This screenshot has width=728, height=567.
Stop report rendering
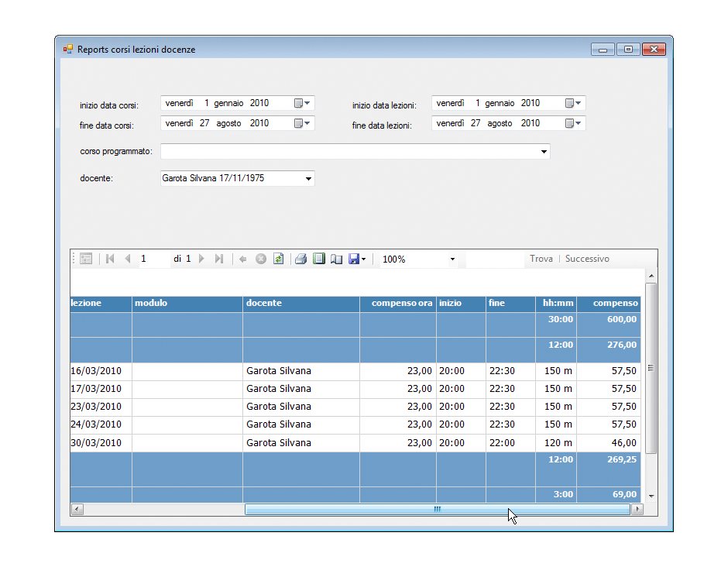(x=261, y=259)
